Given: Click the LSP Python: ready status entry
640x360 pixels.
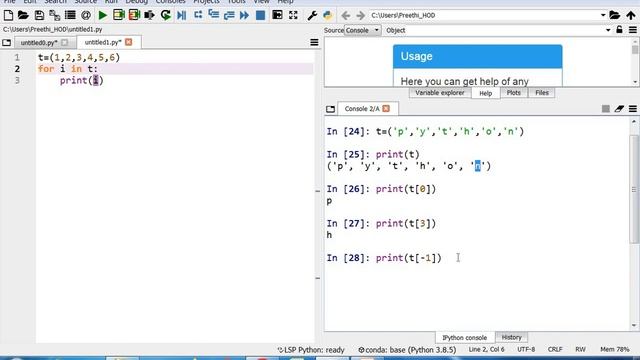Looking at the screenshot, I should (311, 350).
